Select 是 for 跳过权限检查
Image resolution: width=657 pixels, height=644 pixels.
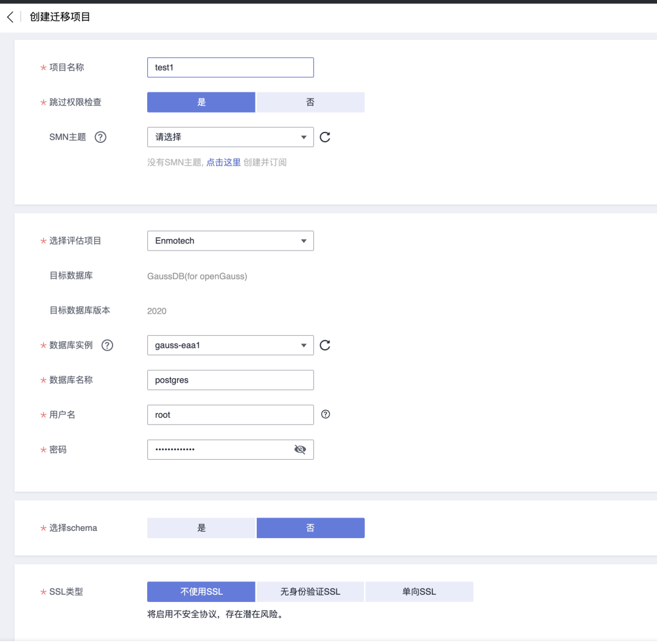(201, 103)
